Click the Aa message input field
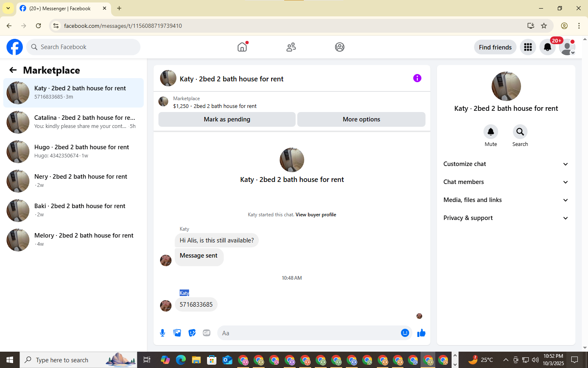Image resolution: width=588 pixels, height=368 pixels. pyautogui.click(x=308, y=333)
